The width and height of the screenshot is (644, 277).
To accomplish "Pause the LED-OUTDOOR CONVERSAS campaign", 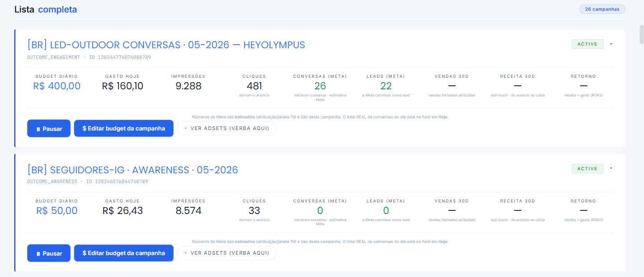I will tap(49, 128).
